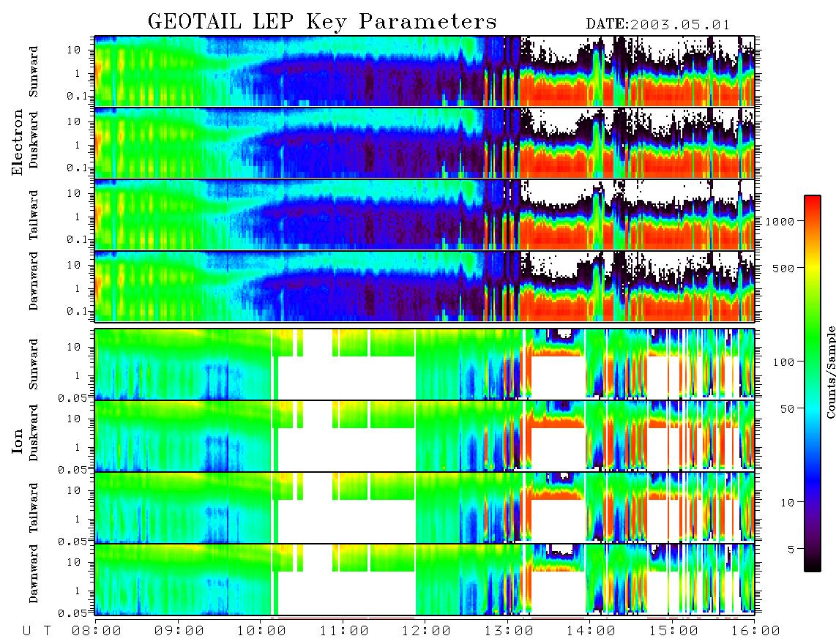836x644 pixels.
Task: Click the 0.1 tick of Electron Duskward
Action: pos(78,168)
